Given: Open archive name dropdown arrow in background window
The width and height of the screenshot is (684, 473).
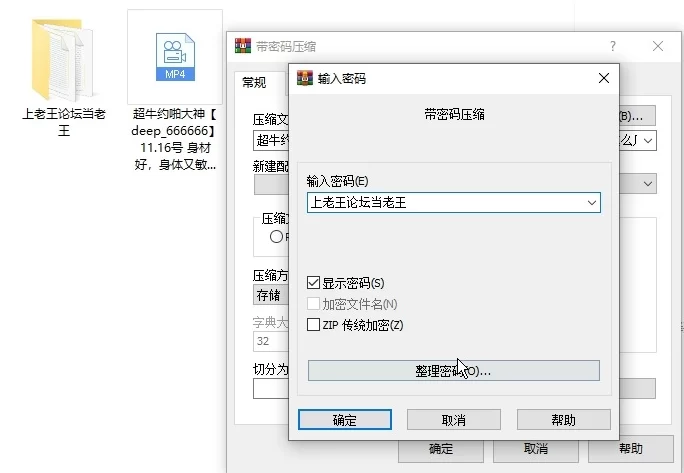Looking at the screenshot, I should click(x=648, y=141).
